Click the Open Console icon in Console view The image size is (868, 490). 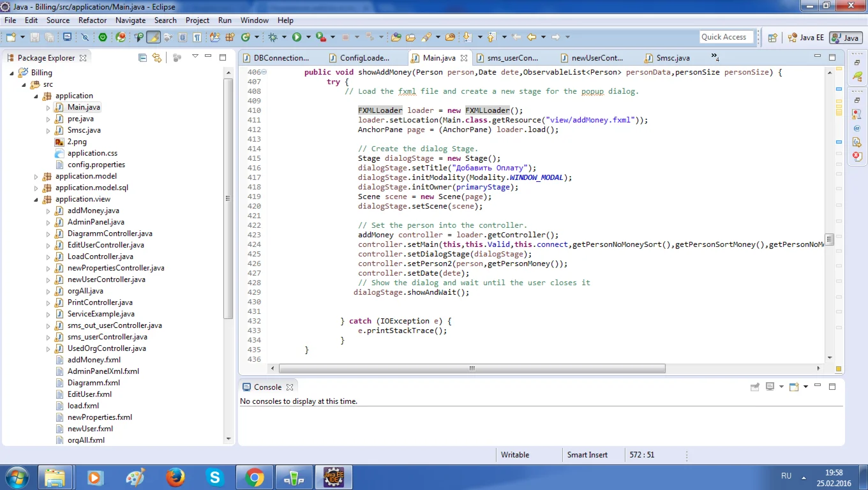[x=794, y=387]
